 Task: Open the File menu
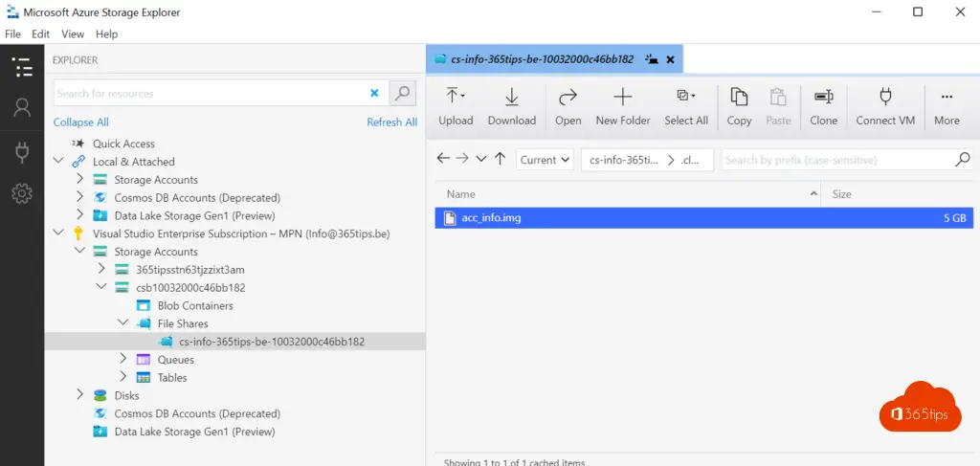point(12,33)
